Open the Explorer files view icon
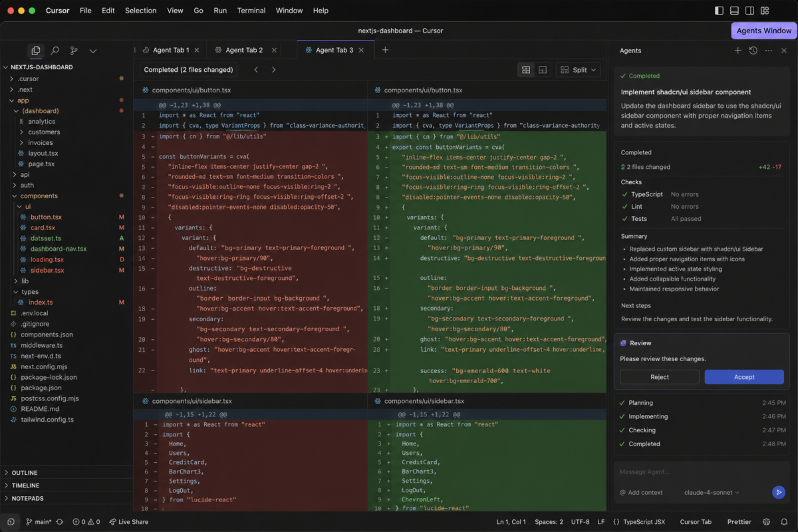The width and height of the screenshot is (798, 532). pos(36,51)
